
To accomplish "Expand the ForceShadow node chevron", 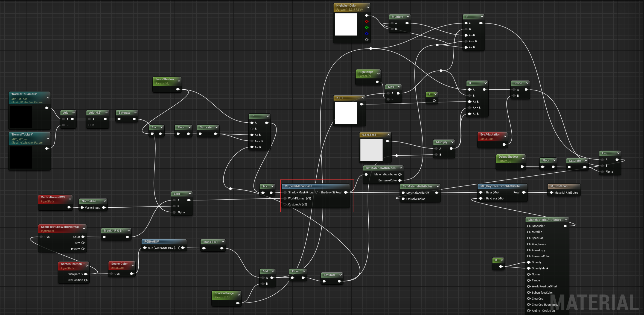I will 179,81.
